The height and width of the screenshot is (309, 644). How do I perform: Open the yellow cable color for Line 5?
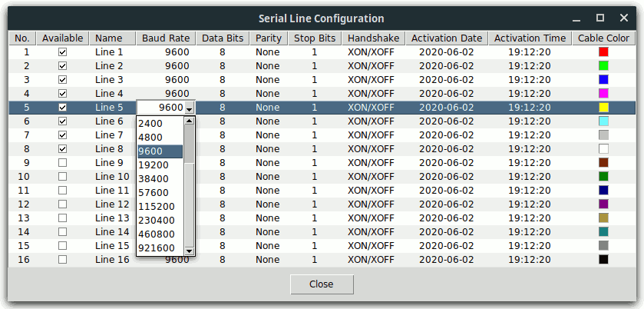coord(603,108)
